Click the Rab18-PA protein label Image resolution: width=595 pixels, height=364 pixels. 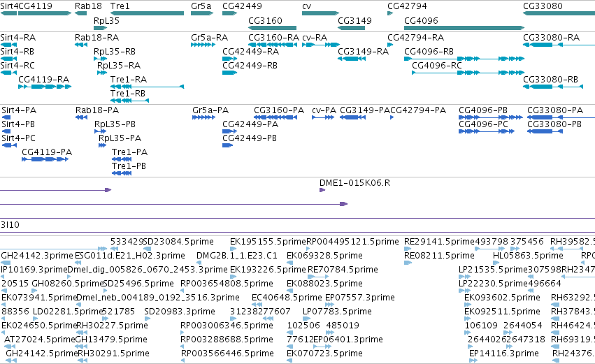pyautogui.click(x=97, y=110)
